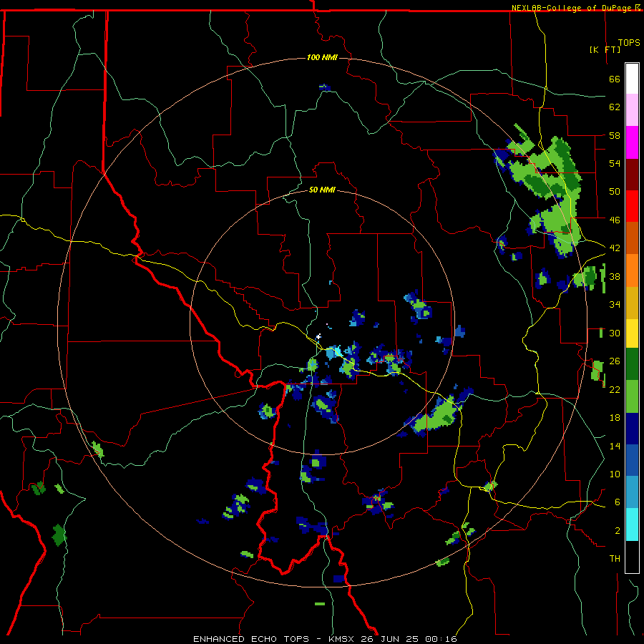
Task: Click the light blue legend swatch near 6
Action: 632,492
